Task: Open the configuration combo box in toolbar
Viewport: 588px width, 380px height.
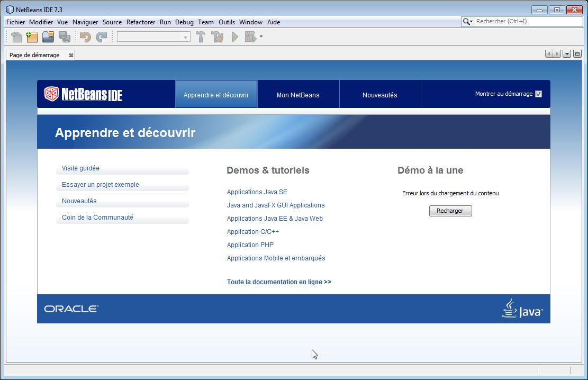Action: [154, 37]
